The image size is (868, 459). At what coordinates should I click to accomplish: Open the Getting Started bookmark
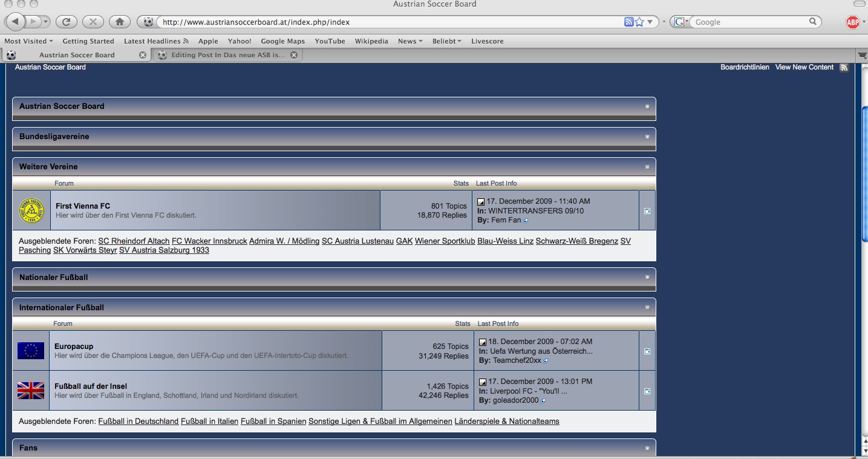pos(88,41)
